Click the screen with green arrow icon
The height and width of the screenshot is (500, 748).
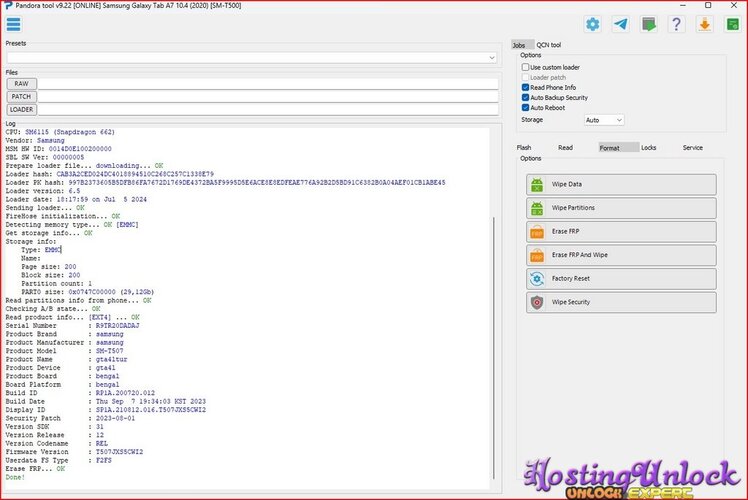tap(649, 24)
